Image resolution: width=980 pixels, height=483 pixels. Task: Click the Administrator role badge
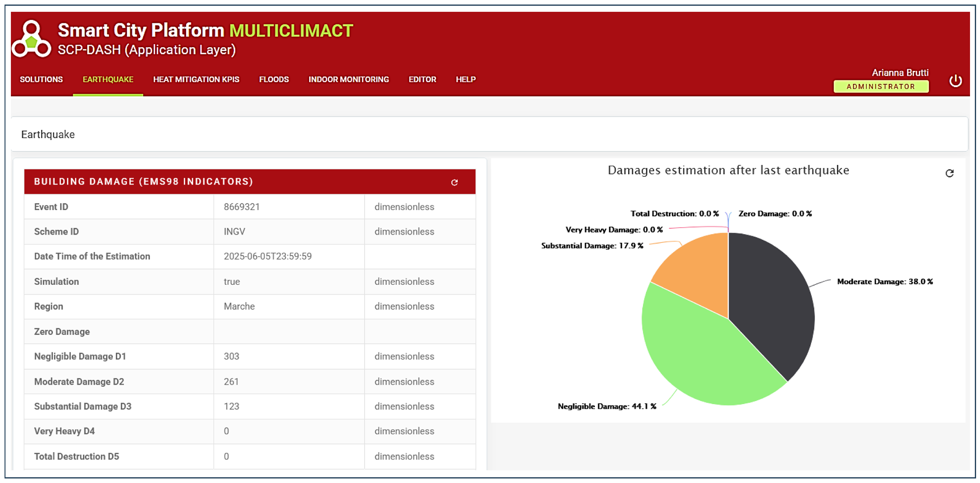(881, 87)
